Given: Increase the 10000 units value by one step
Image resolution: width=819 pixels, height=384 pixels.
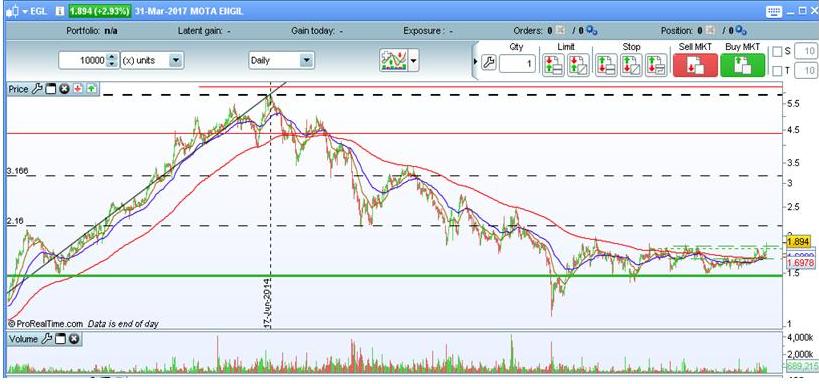Looking at the screenshot, I should [x=112, y=57].
